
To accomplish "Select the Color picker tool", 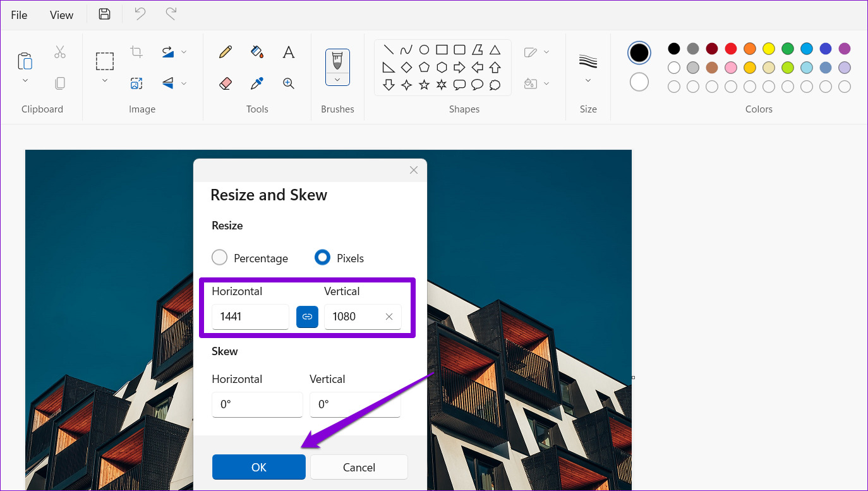I will [257, 83].
